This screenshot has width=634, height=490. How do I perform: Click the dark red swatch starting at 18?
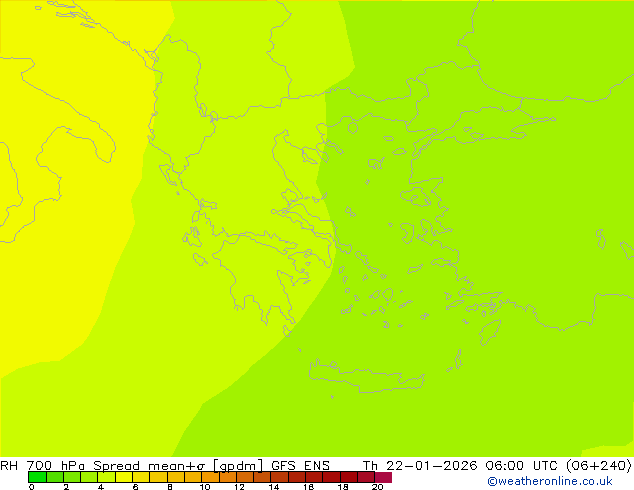coord(349,477)
